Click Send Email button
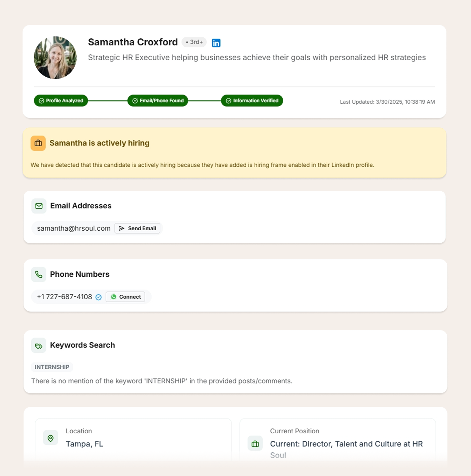The height and width of the screenshot is (476, 471). [x=138, y=228]
